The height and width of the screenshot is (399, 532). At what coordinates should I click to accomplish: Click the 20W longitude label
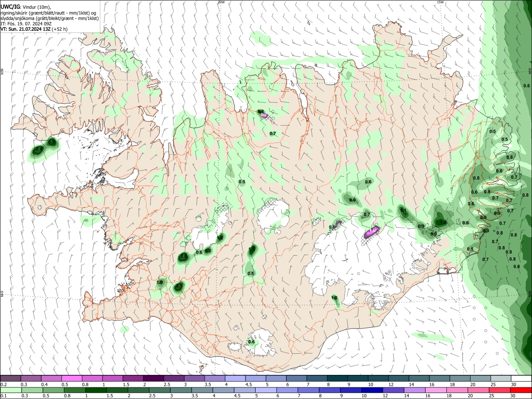pos(221,2)
